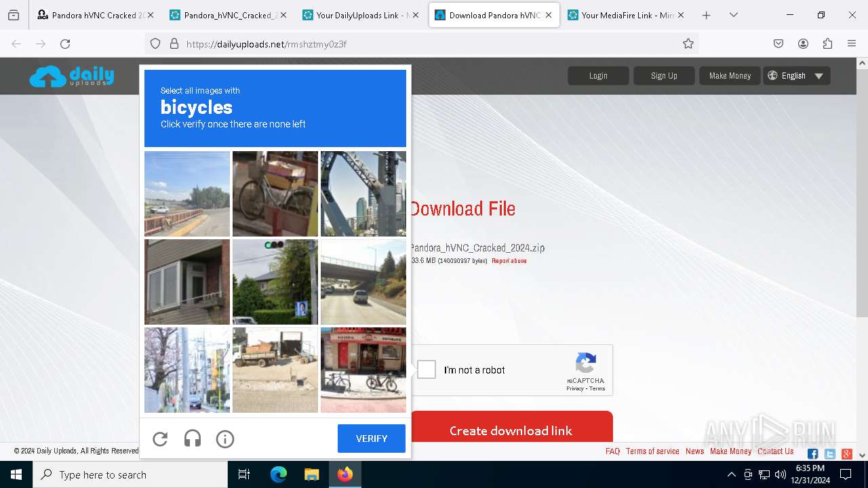The image size is (868, 488).
Task: Open the English language dropdown
Action: [x=796, y=76]
